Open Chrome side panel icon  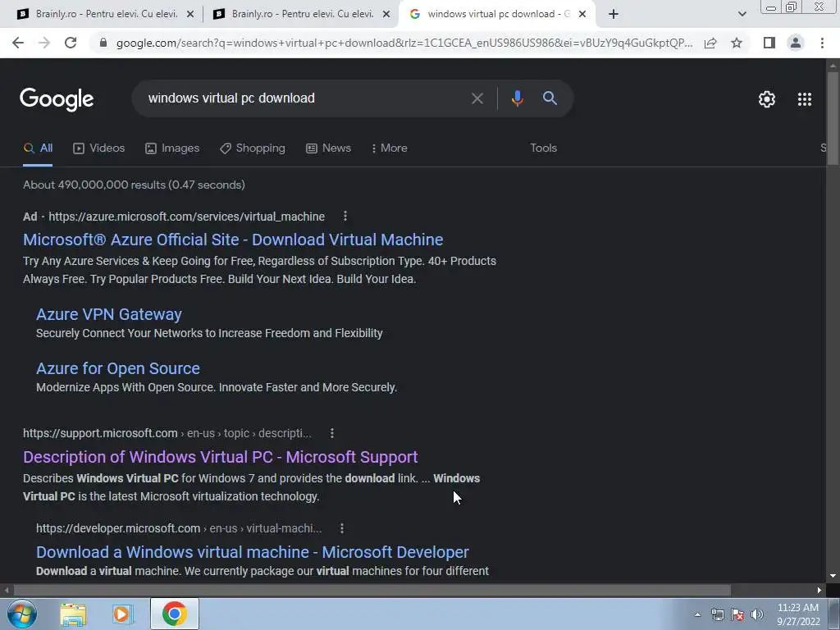[x=769, y=43]
